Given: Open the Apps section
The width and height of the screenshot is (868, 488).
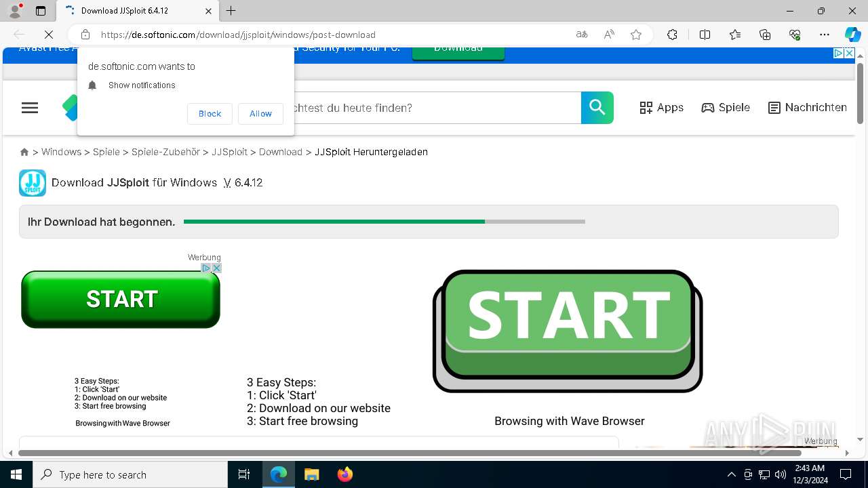Looking at the screenshot, I should [662, 108].
